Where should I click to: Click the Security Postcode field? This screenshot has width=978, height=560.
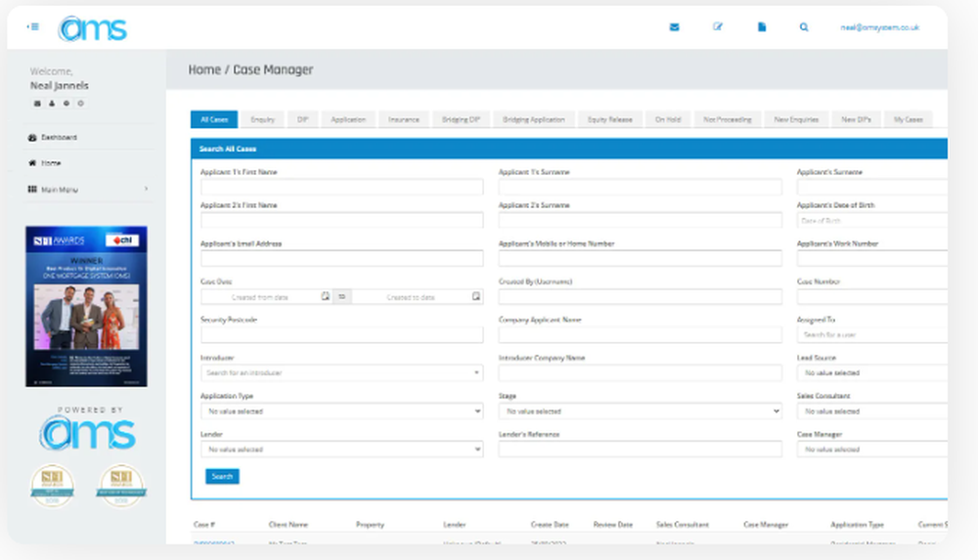341,335
